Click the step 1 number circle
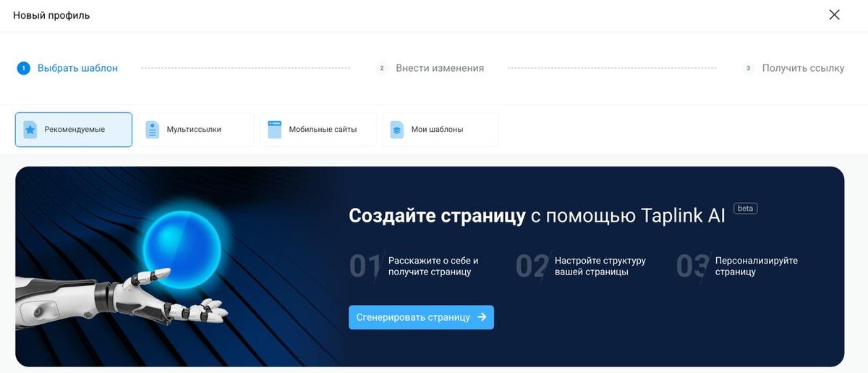The width and height of the screenshot is (868, 373). click(23, 68)
